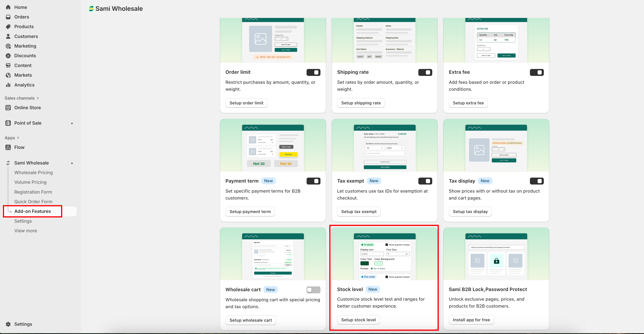Click the Home icon in sidebar

[x=8, y=7]
